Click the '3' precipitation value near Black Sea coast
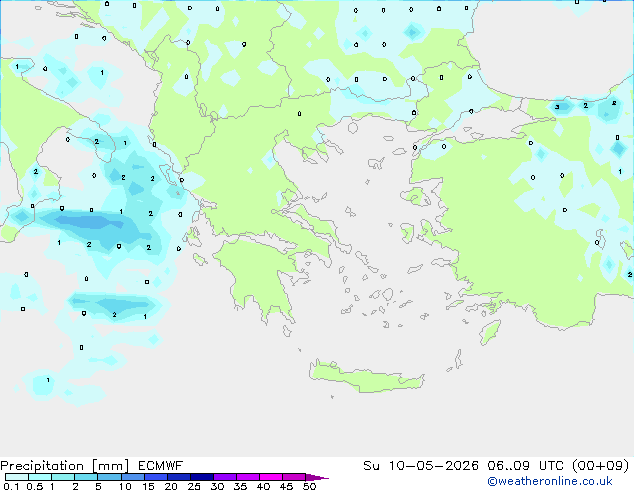Viewport: 634px width, 490px height. [557, 107]
